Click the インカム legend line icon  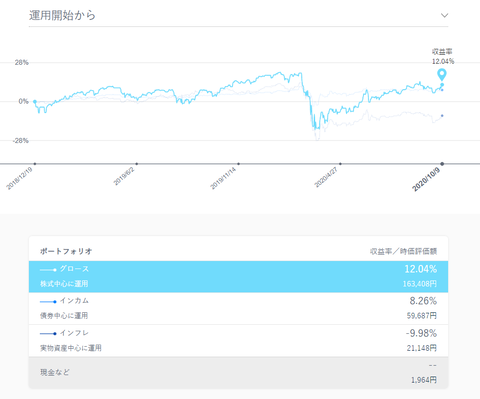[48, 302]
